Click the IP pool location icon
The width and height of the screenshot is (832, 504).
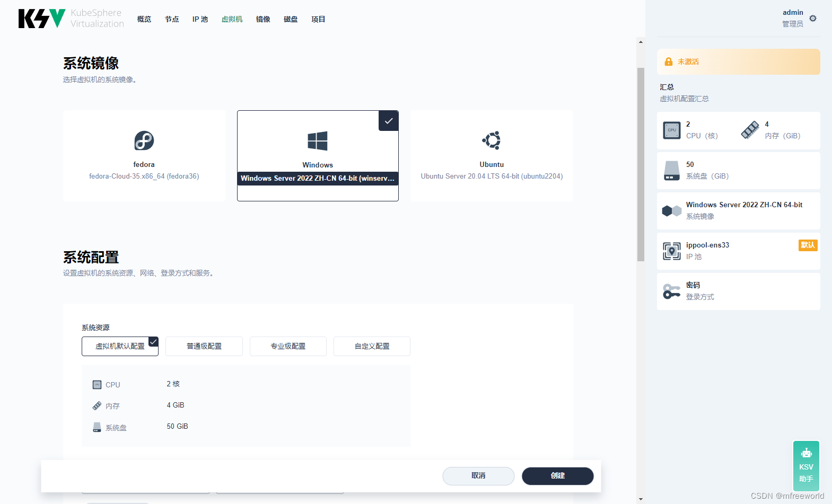[x=672, y=251]
